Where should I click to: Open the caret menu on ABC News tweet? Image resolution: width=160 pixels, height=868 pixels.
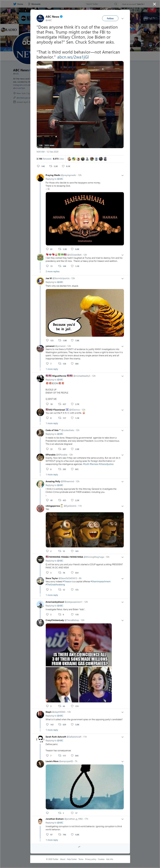[x=122, y=19]
